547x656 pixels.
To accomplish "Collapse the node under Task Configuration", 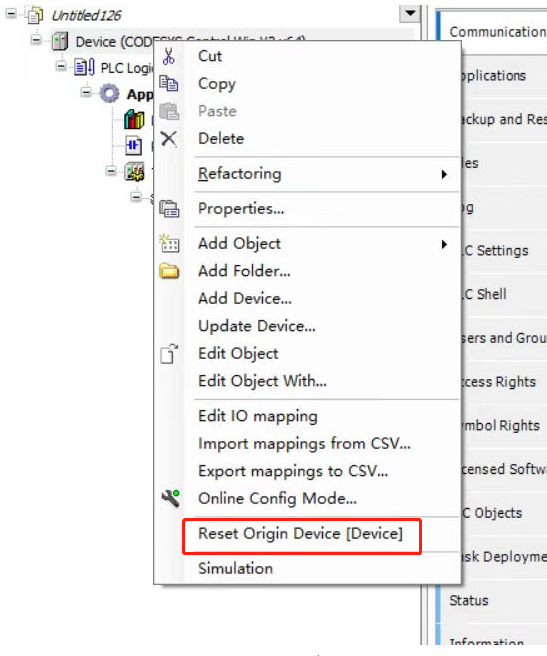I will 136,196.
